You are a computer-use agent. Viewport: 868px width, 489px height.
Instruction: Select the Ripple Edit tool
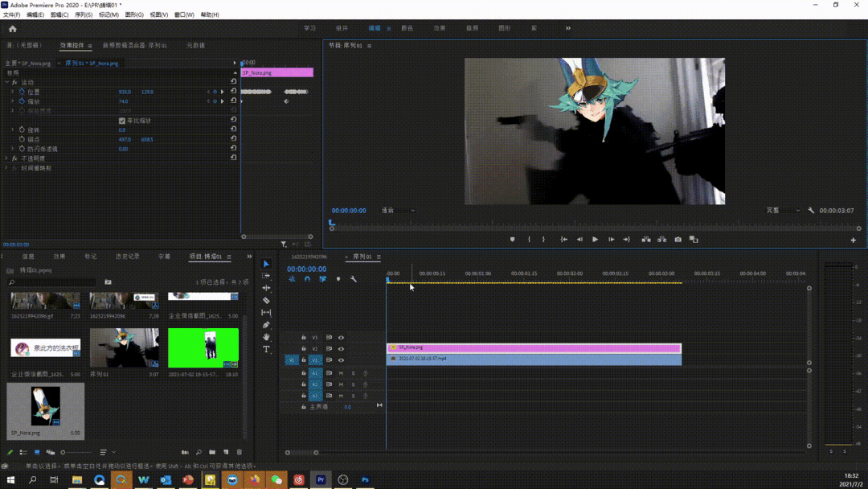266,288
